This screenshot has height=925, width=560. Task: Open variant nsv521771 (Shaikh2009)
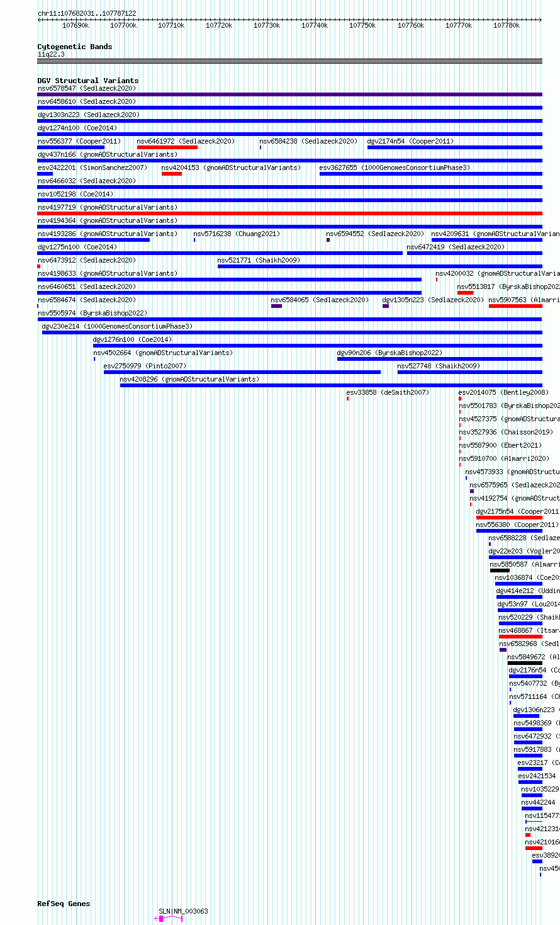coord(259,260)
